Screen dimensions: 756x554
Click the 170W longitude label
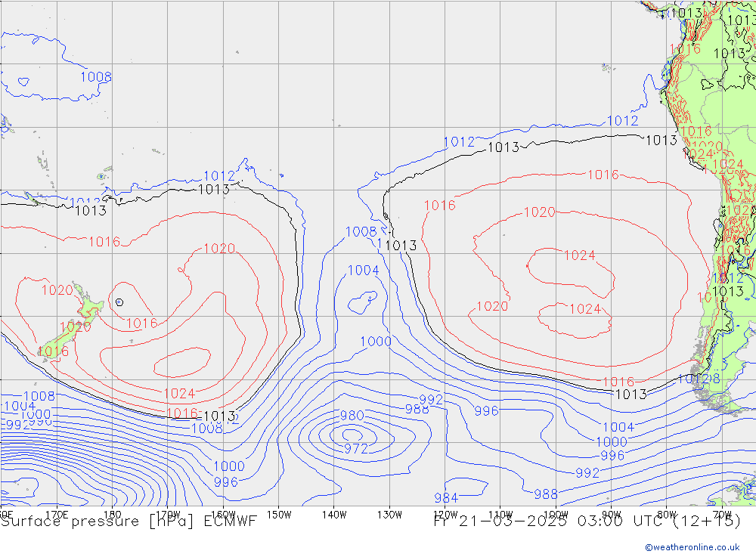(168, 515)
